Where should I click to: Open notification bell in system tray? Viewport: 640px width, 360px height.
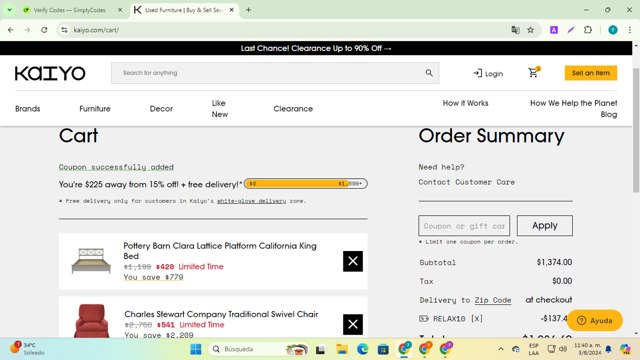pos(608,349)
